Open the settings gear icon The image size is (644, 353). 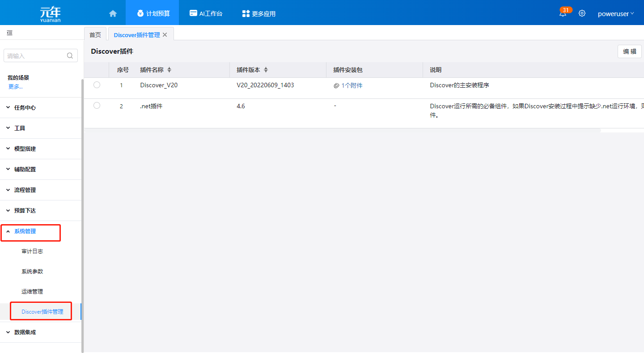coord(582,13)
